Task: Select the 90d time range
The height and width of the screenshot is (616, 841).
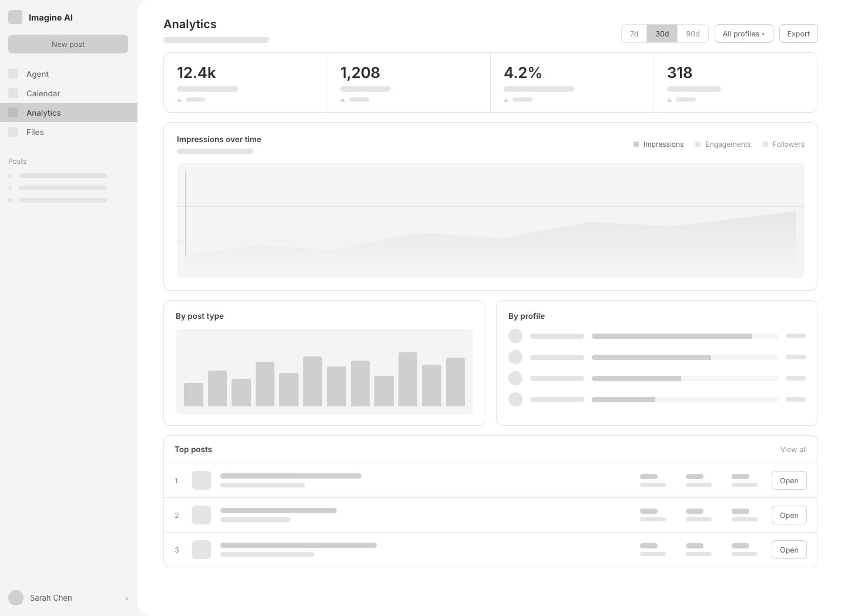Action: click(x=693, y=33)
